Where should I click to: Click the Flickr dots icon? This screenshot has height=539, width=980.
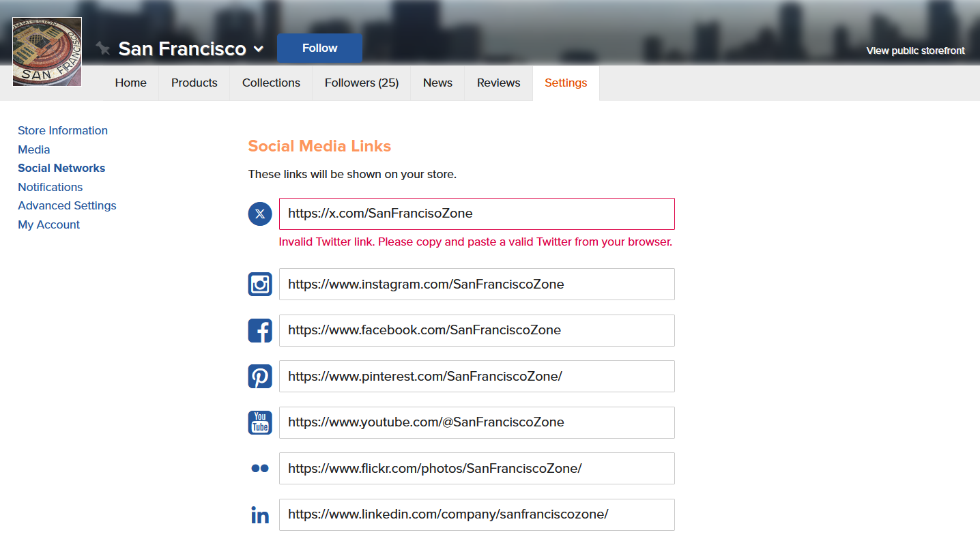point(260,468)
